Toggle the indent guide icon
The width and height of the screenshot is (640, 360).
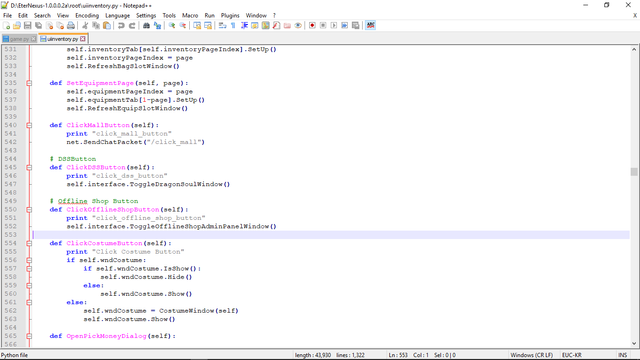coord(244,25)
